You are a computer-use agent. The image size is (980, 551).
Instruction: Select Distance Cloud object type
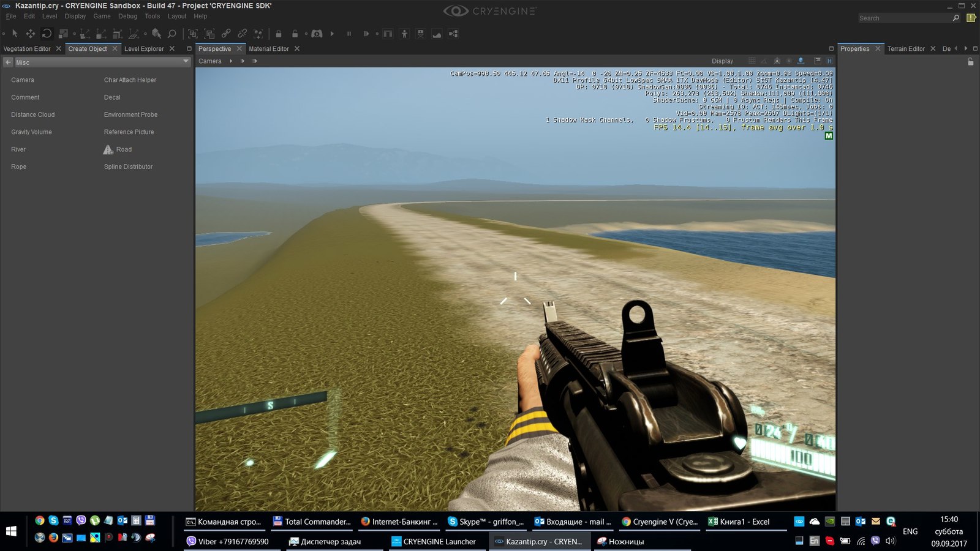[x=33, y=114]
